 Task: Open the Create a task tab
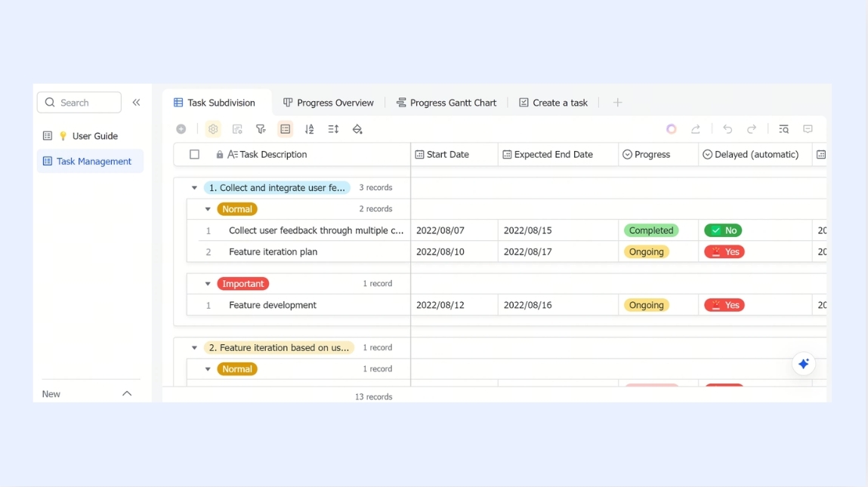[554, 103]
